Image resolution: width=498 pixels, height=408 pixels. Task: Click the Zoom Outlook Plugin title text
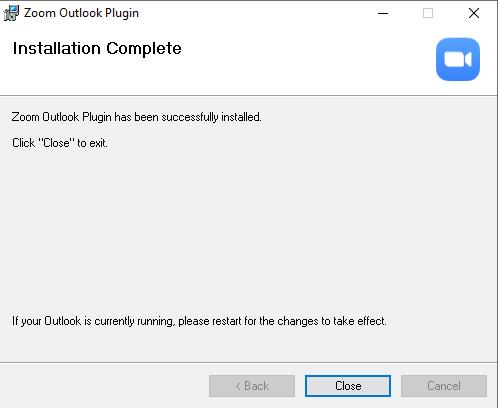[81, 13]
